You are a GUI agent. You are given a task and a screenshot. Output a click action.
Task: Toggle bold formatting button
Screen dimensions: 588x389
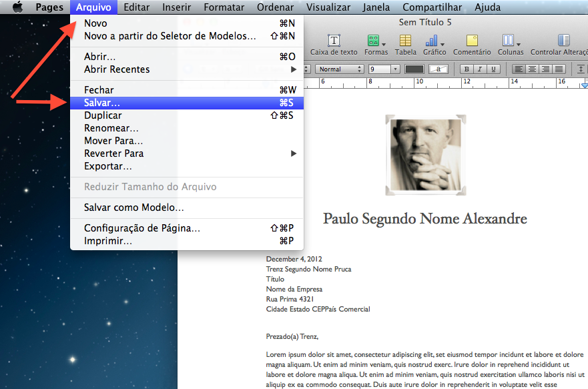coord(467,69)
